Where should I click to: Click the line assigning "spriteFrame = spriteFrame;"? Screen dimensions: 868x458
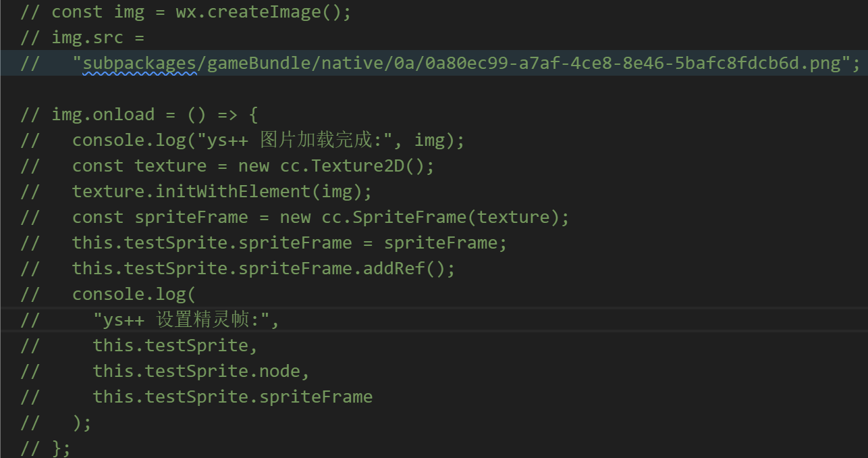[264, 243]
